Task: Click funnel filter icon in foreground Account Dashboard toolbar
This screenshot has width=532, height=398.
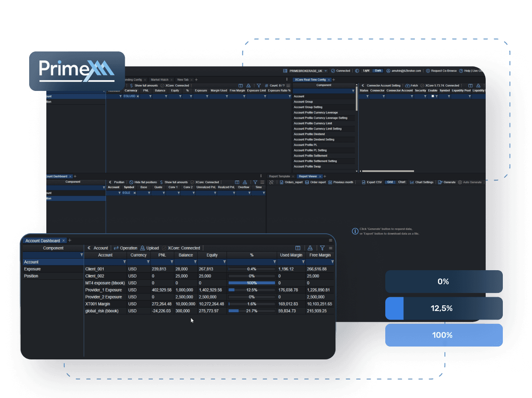Action: pyautogui.click(x=322, y=248)
